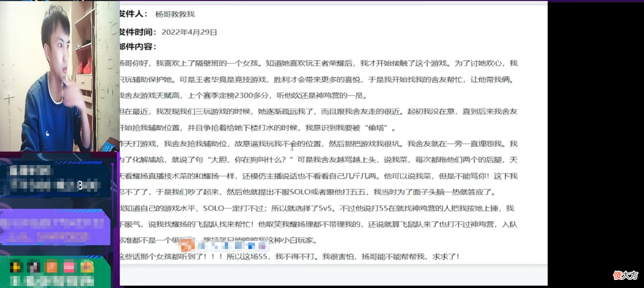Image resolution: width=644 pixels, height=288 pixels.
Task: Click the line with "故意逼我玩我不会的位置"
Action: coord(318,144)
